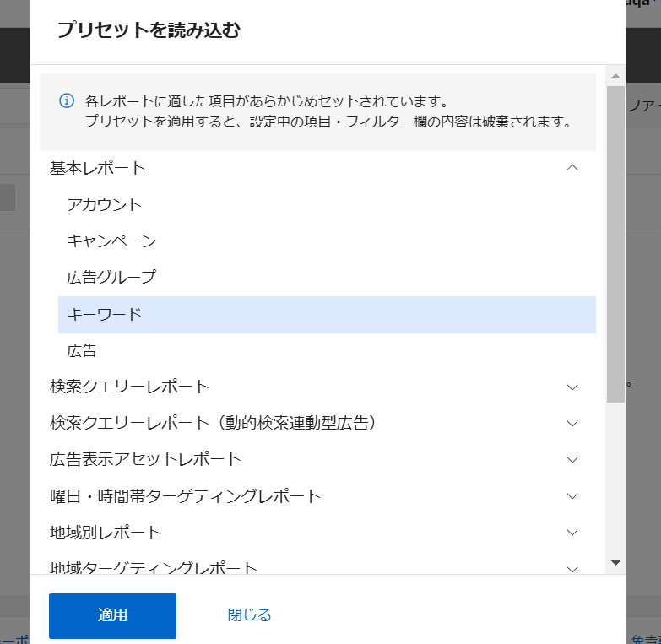661x644 pixels.
Task: Click the scrollbar up arrow
Action: click(x=615, y=76)
